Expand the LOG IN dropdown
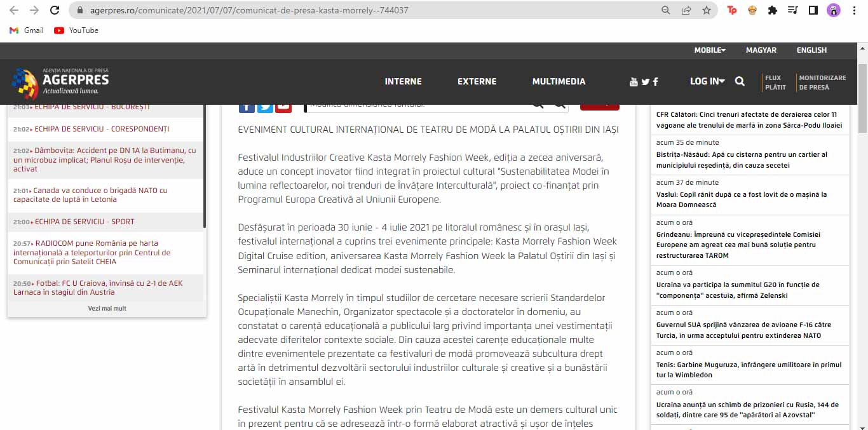This screenshot has width=868, height=430. 708,81
